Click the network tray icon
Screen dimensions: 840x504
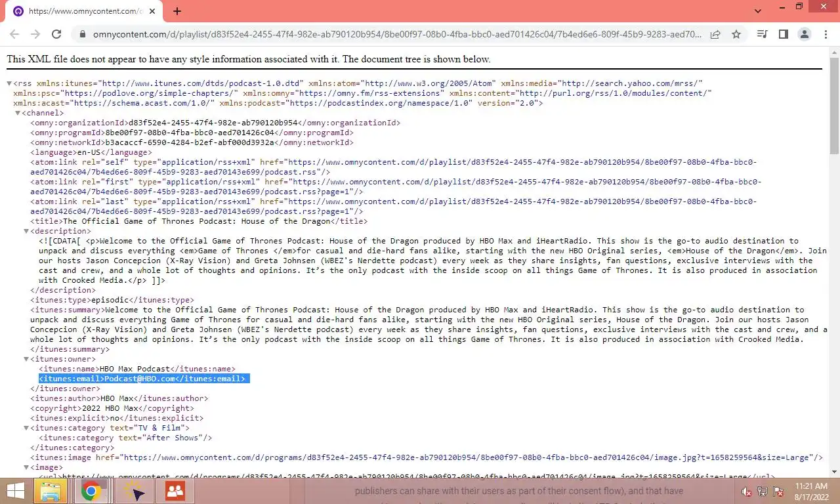(763, 492)
